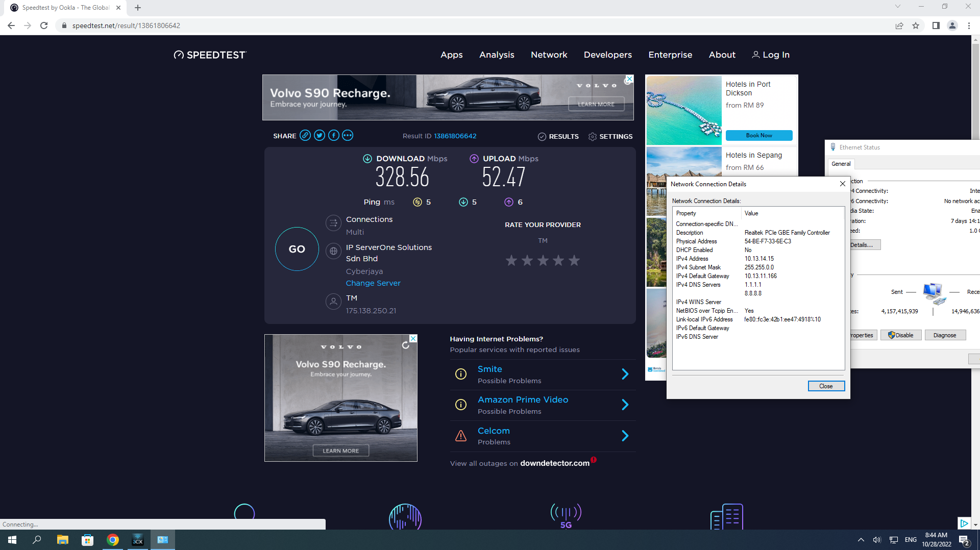980x550 pixels.
Task: Open the Apps menu
Action: click(x=452, y=55)
